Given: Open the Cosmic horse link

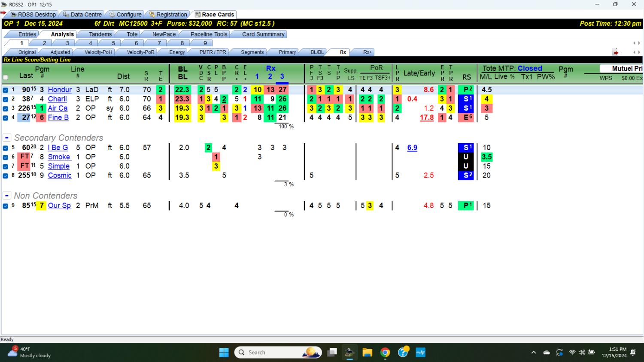Looking at the screenshot, I should 60,175.
